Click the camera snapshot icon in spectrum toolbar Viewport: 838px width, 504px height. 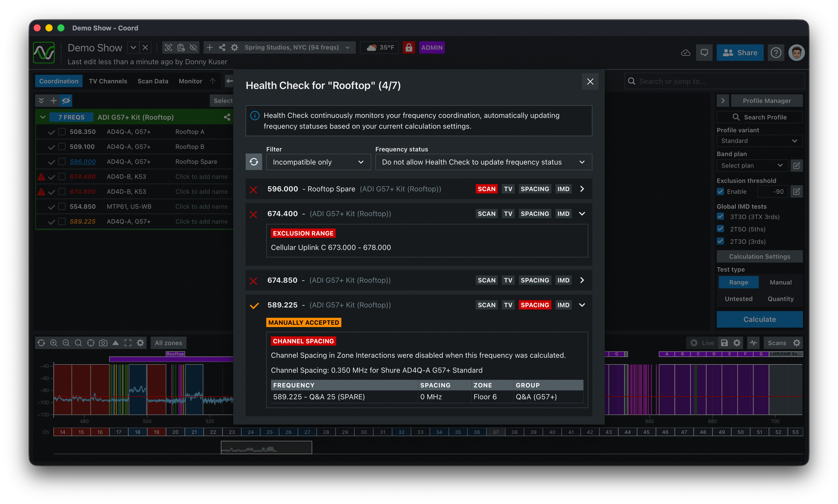[103, 343]
